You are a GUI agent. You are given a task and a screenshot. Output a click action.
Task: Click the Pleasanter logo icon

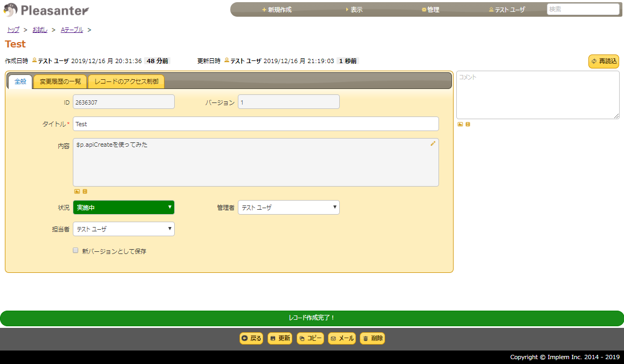[10, 9]
